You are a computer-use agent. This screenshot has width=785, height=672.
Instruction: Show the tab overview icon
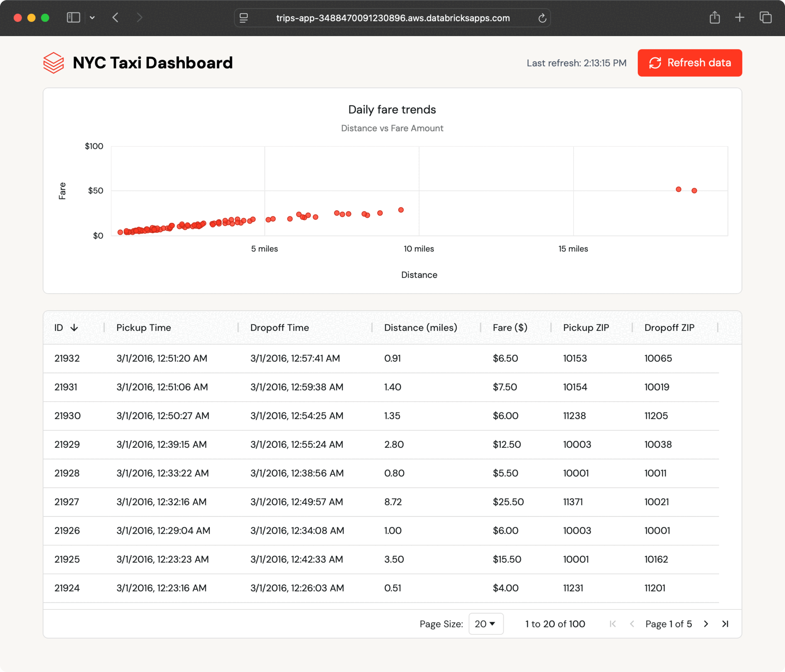(x=765, y=18)
